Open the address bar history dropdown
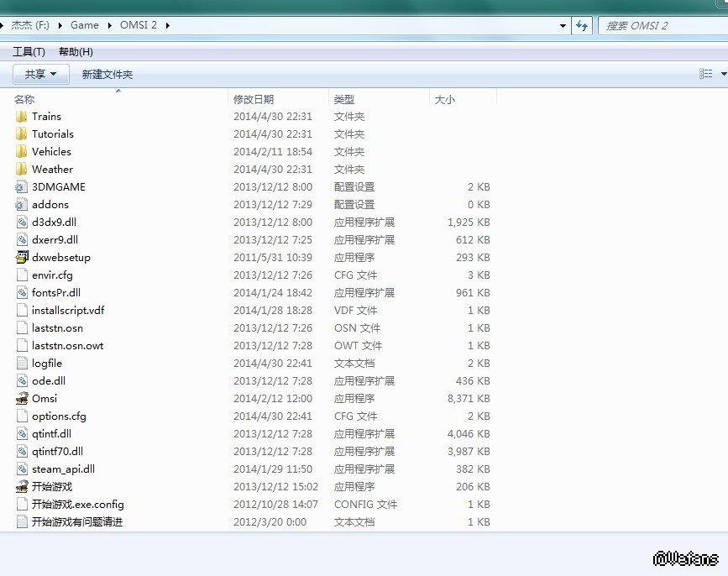Screen dimensions: 728x576 pos(563,25)
